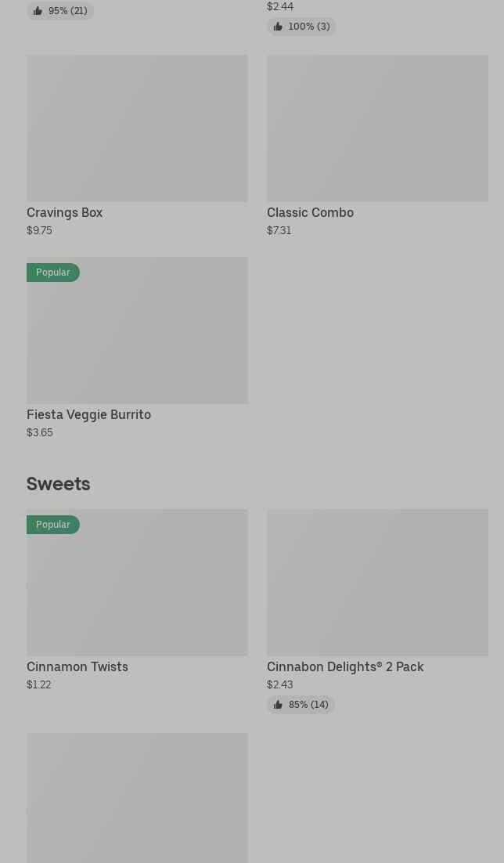
Task: Open the Cinnabon Delights 2 Pack image
Action: (377, 583)
